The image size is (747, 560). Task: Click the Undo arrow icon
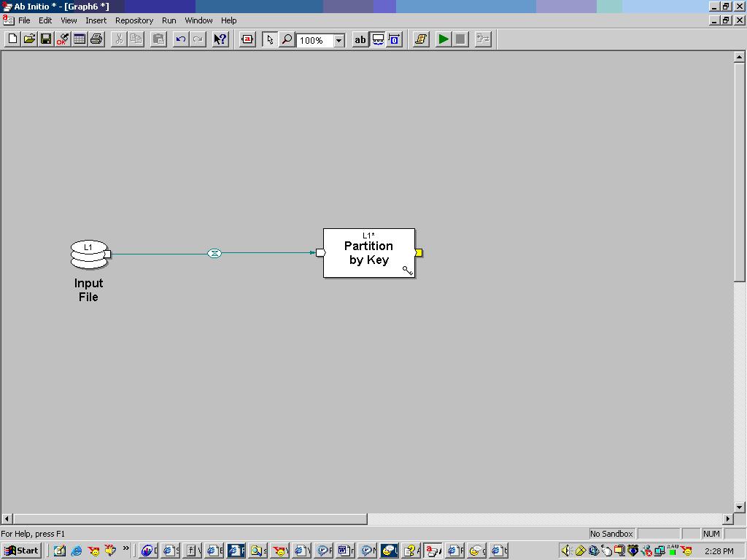[181, 39]
